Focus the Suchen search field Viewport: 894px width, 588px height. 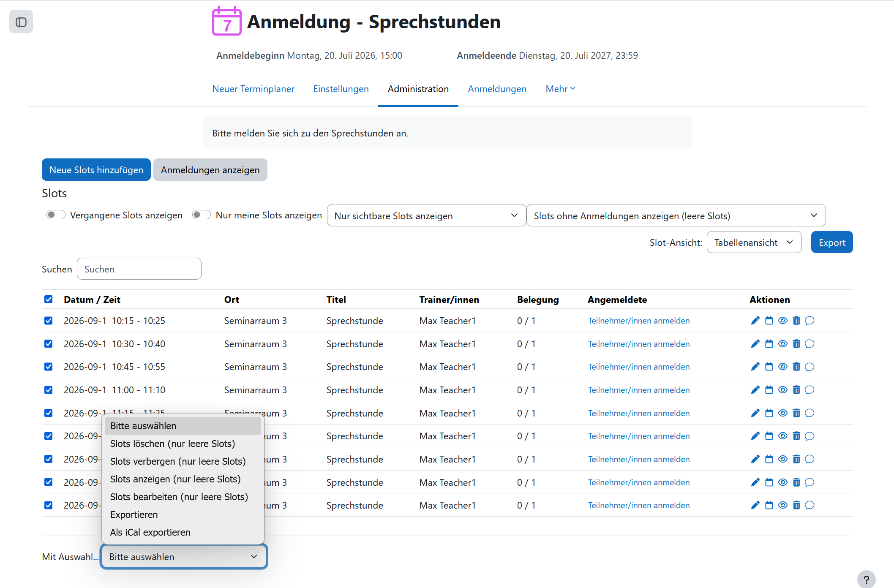139,269
